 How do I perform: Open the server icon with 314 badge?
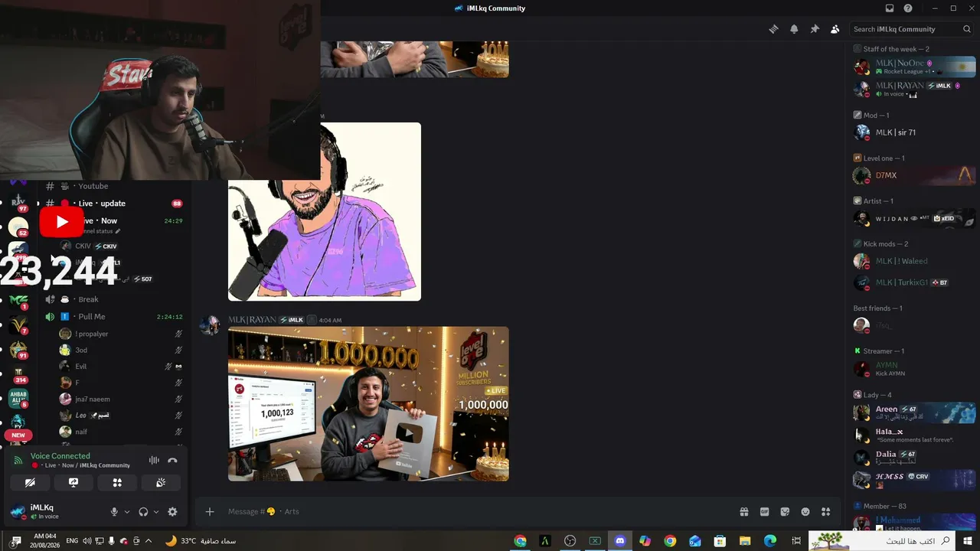18,374
